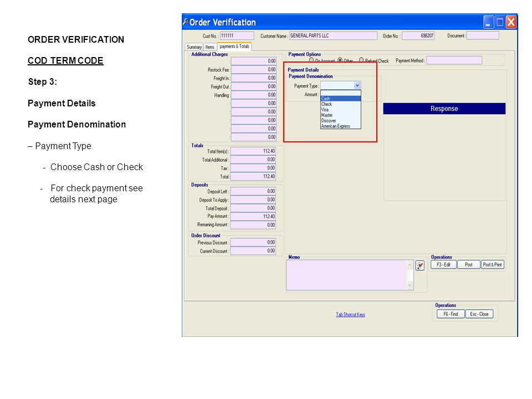Image resolution: width=532 pixels, height=399 pixels.
Task: Click the Esc - Close button
Action: point(479,314)
